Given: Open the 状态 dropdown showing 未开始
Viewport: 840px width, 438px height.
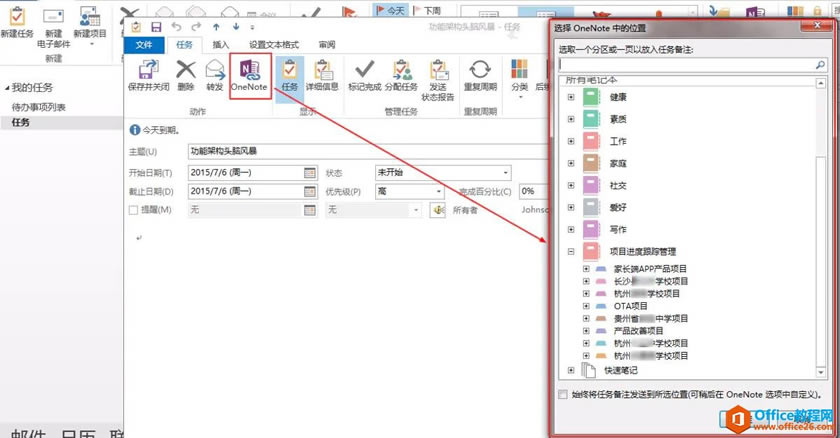Looking at the screenshot, I should pos(505,173).
